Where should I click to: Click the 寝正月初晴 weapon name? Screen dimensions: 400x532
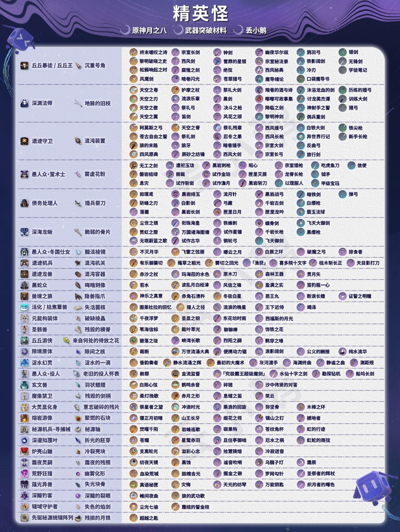pyautogui.click(x=151, y=418)
